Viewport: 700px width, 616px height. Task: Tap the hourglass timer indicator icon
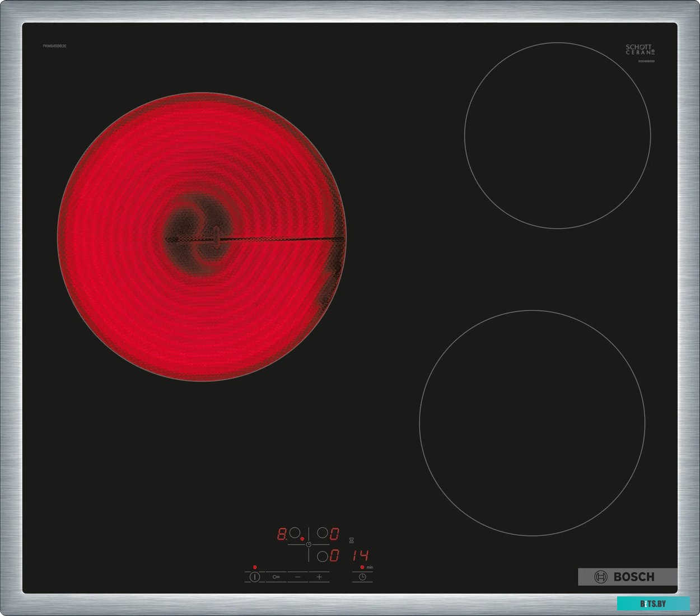coord(351,540)
